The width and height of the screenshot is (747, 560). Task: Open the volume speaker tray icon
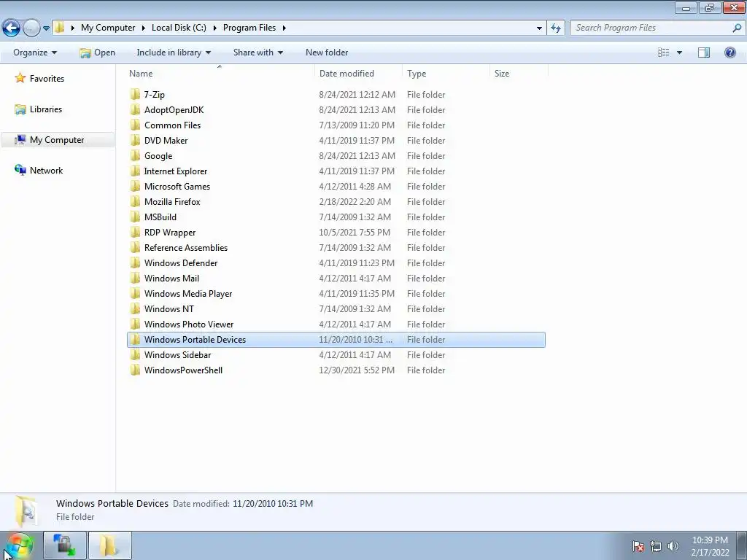(x=673, y=545)
